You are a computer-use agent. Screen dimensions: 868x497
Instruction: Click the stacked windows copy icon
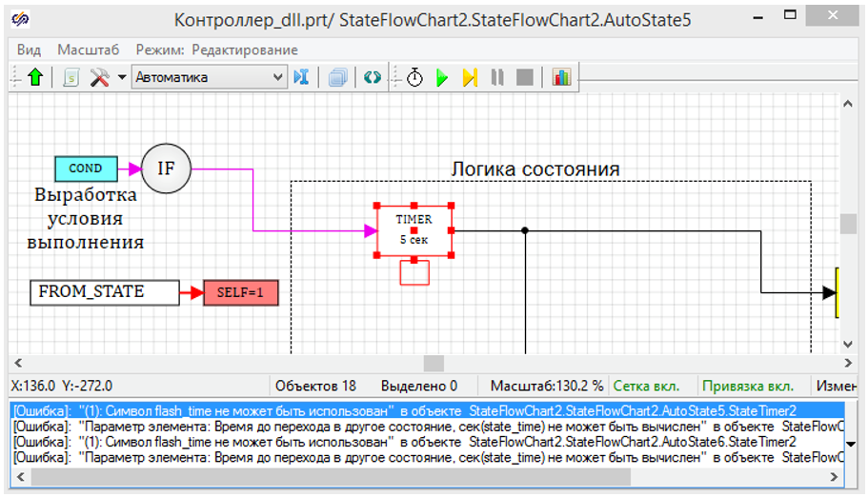point(337,77)
